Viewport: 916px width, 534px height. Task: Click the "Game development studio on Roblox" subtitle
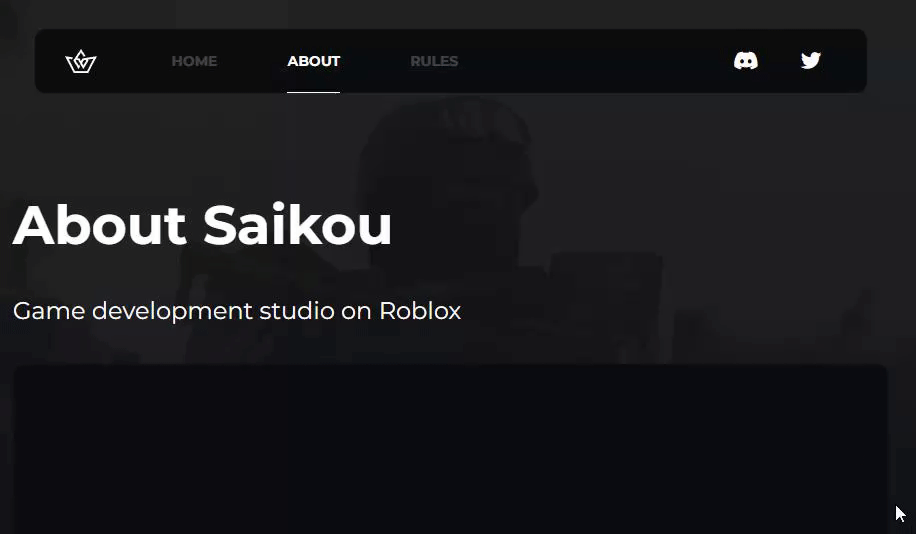(x=237, y=311)
